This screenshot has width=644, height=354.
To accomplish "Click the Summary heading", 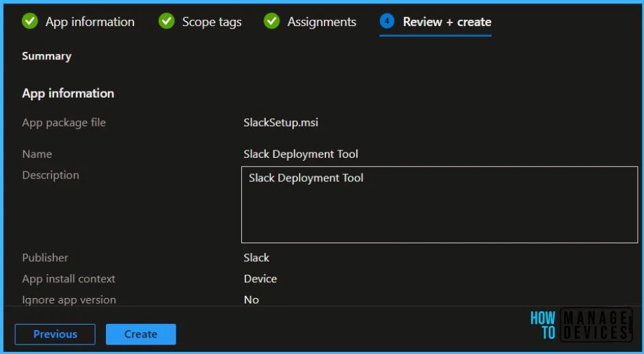I will point(46,56).
